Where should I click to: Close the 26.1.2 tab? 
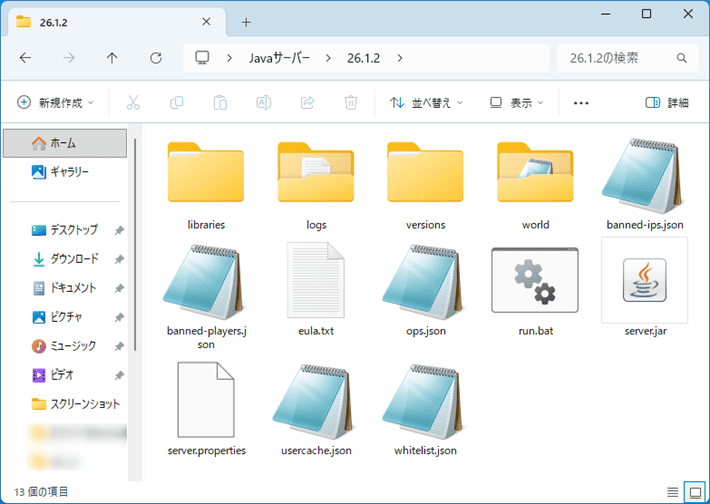point(206,22)
